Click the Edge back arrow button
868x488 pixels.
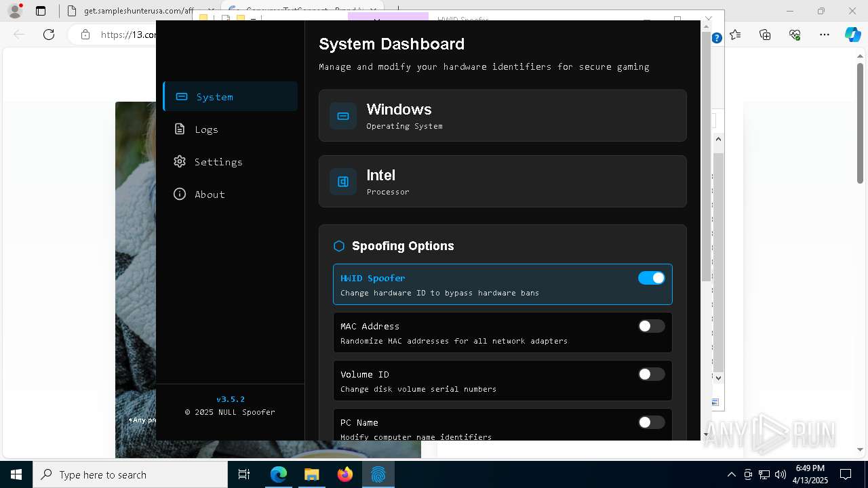(x=19, y=35)
